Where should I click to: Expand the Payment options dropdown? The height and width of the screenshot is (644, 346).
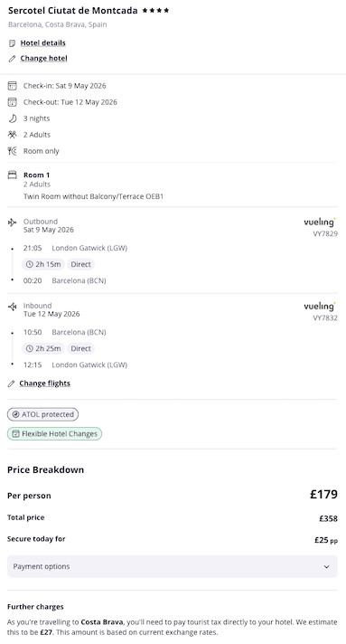(x=173, y=567)
